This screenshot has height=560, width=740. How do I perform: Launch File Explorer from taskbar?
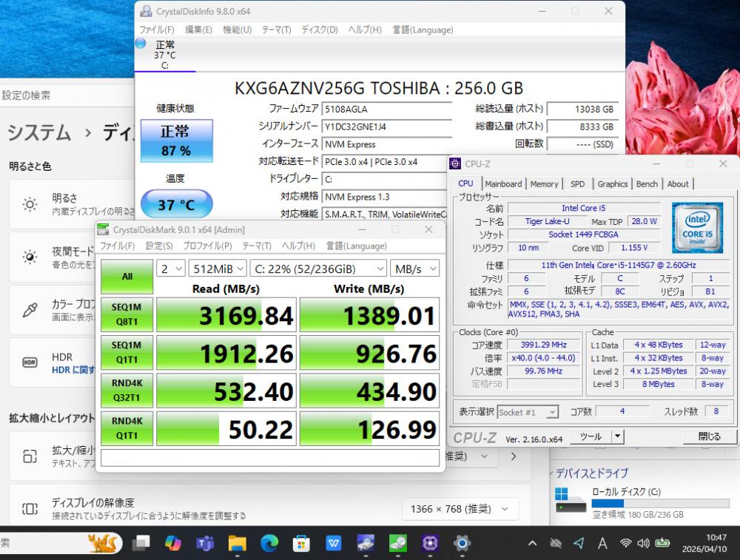[x=237, y=544]
